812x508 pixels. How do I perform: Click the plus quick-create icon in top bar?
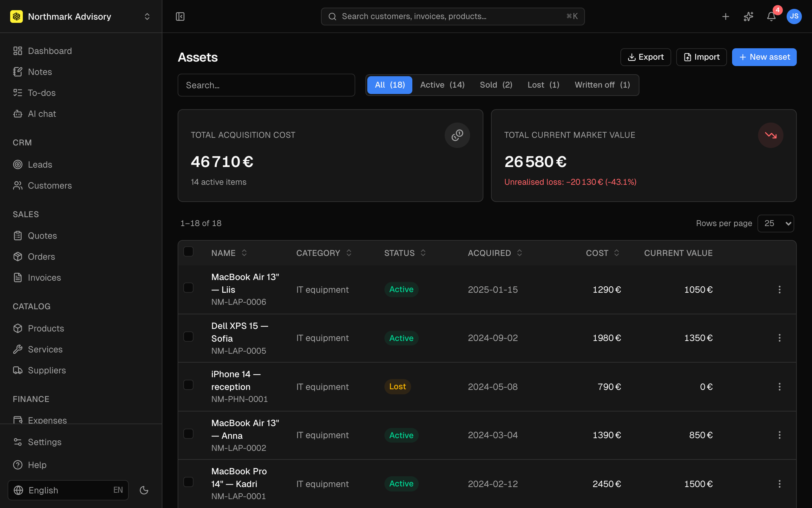(725, 17)
